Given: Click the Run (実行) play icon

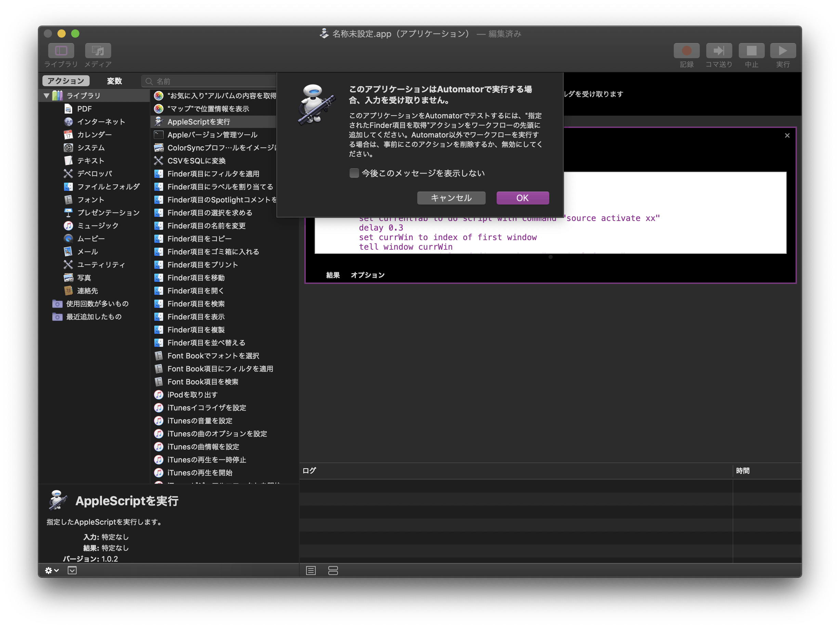Looking at the screenshot, I should (783, 51).
